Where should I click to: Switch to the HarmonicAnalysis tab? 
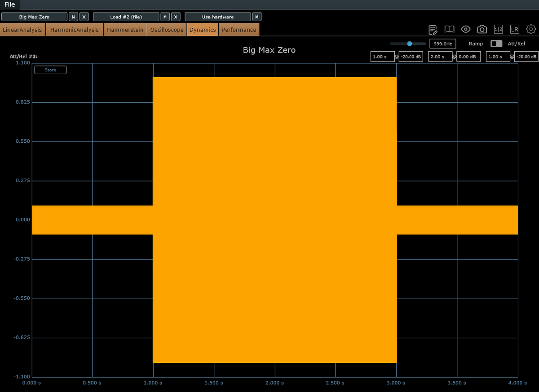point(75,30)
